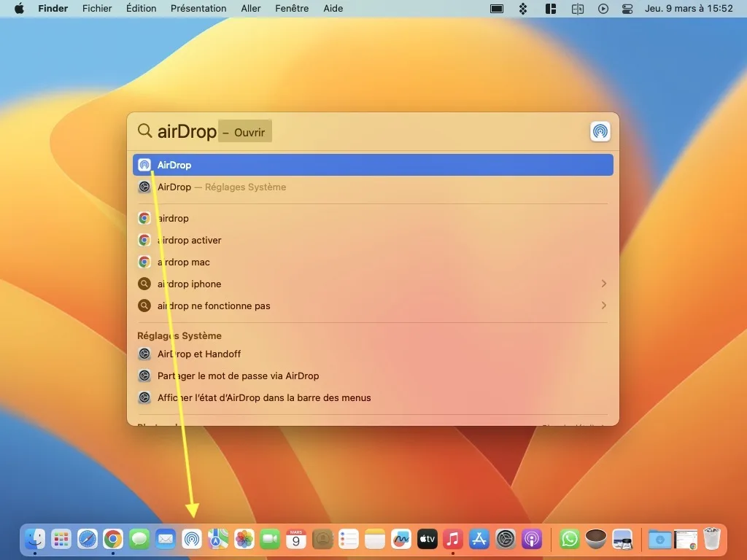The image size is (747, 560).
Task: Open Réglages Système from the Dock
Action: (503, 538)
